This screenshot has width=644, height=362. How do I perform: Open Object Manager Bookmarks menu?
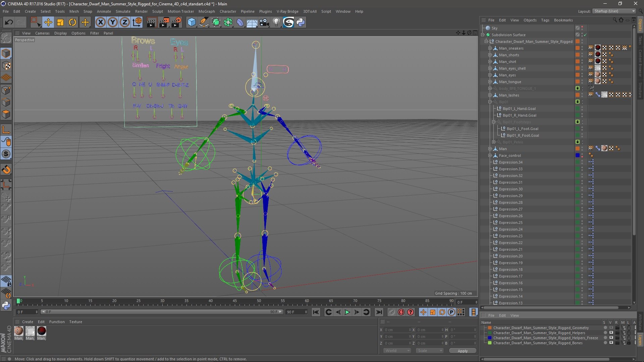(563, 20)
